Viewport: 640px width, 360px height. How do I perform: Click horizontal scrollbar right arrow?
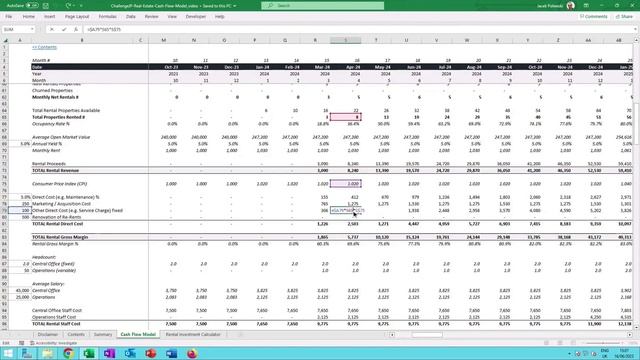[x=630, y=335]
